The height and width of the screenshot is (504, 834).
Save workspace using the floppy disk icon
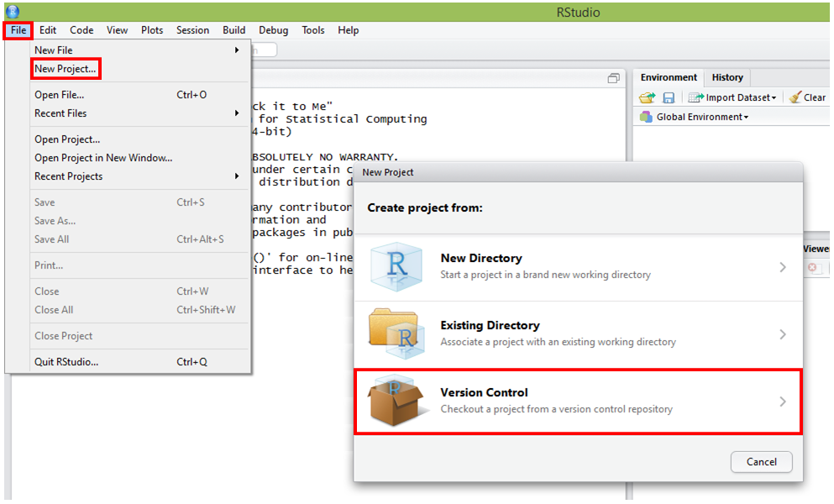tap(669, 97)
